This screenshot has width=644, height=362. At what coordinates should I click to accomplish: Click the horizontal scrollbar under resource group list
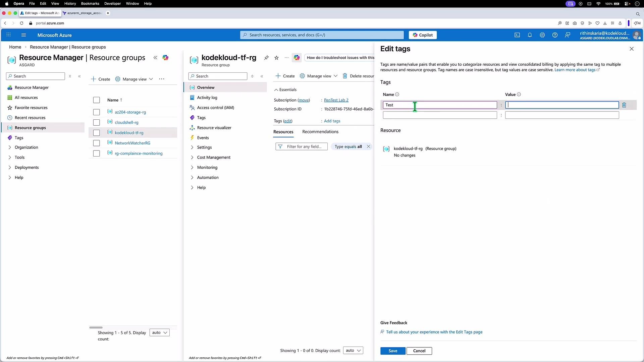(x=96, y=327)
